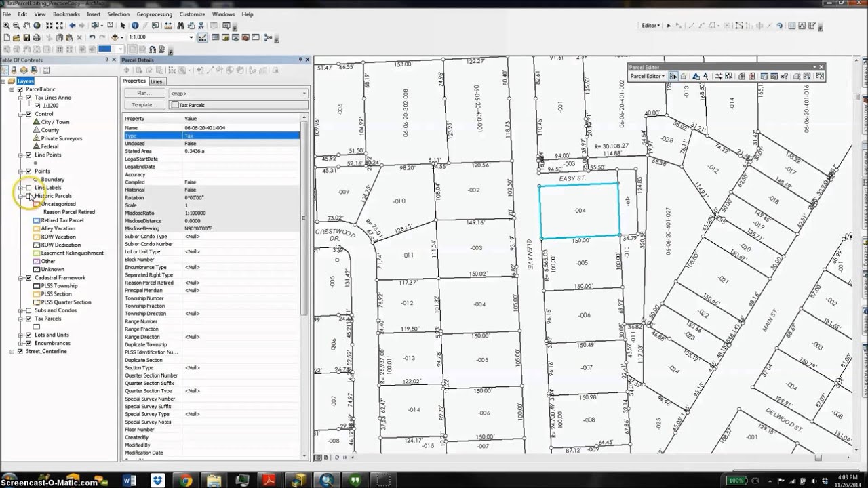Click the Retired Tax Parcel symbol swatch
Screen dimensions: 868x488
point(36,220)
